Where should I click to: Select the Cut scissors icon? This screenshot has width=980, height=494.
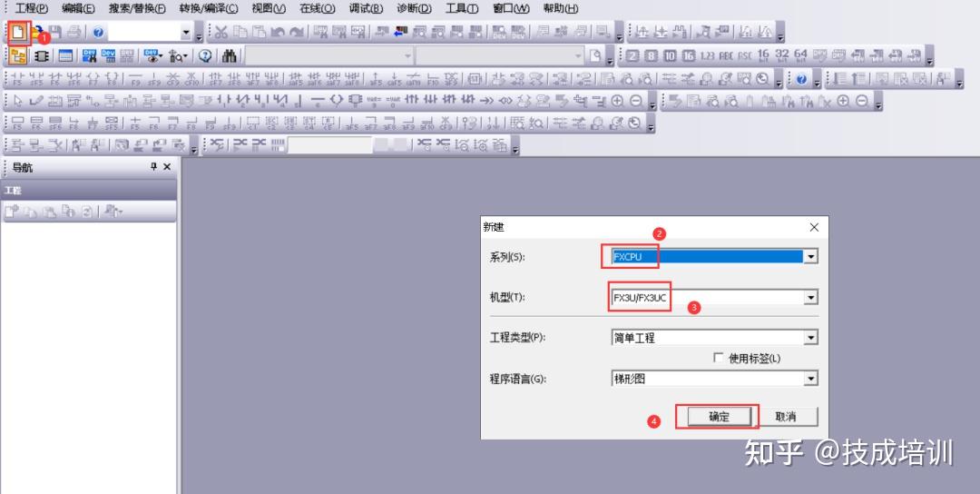[221, 32]
